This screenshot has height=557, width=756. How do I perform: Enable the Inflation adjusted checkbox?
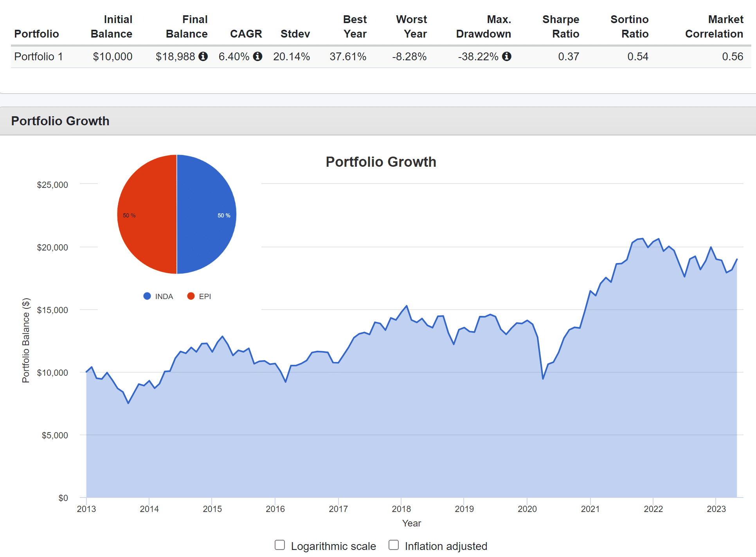point(394,545)
